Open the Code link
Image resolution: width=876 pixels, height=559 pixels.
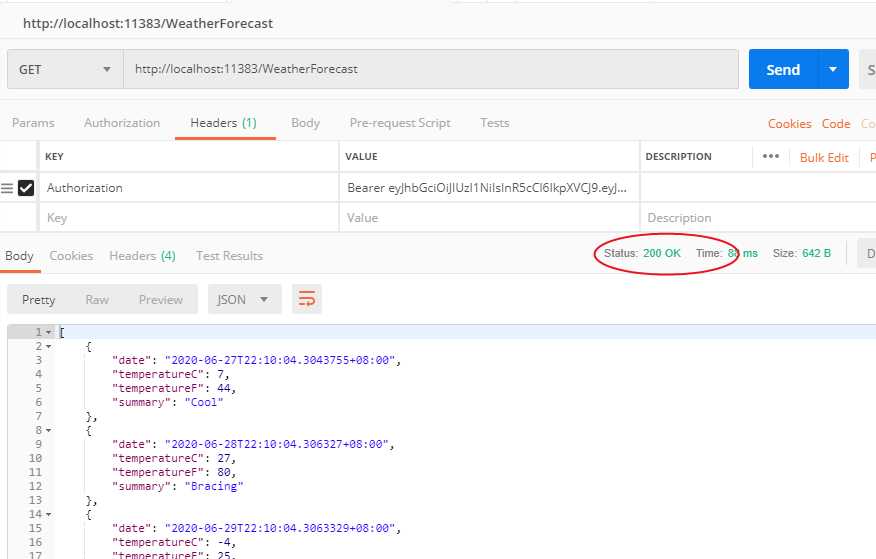(x=836, y=124)
